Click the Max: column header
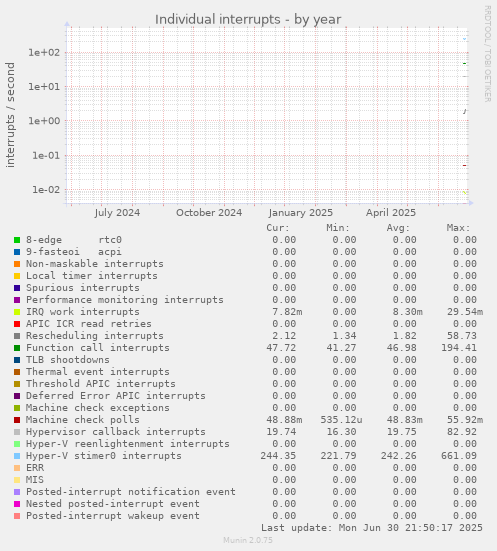The image size is (497, 551). tap(458, 228)
